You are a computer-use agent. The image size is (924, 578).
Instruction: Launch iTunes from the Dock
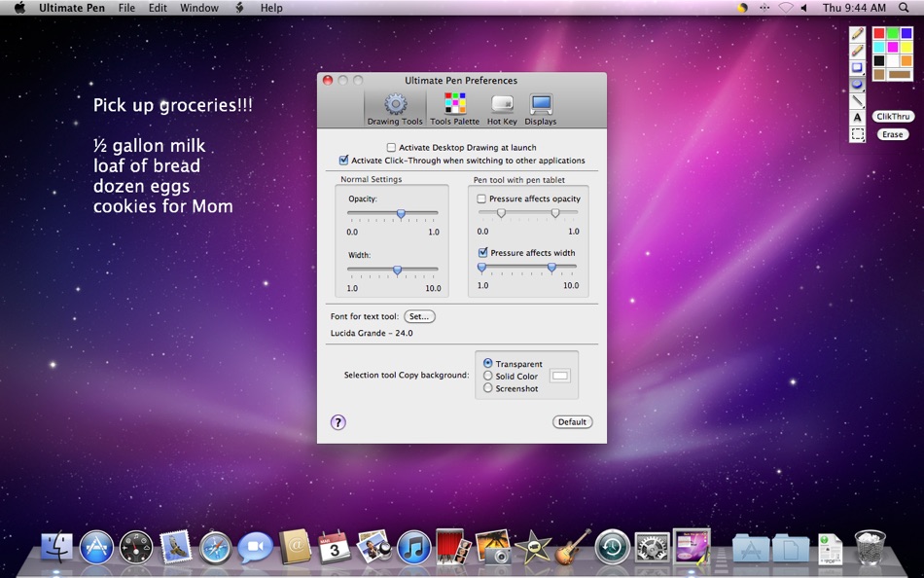pos(413,547)
